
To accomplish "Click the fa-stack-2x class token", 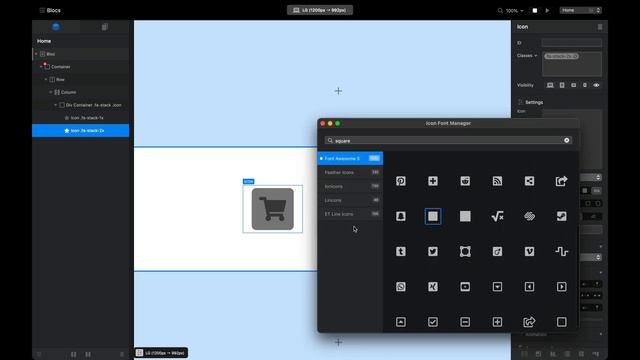I will [x=562, y=56].
